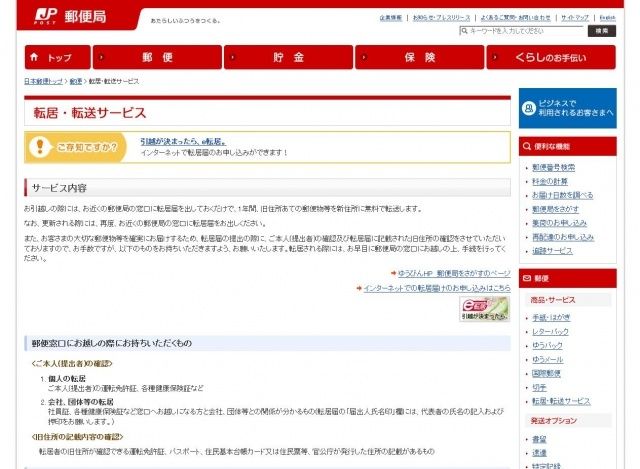Open the 保険 navigation tab
This screenshot has width=640, height=469.
[420, 57]
